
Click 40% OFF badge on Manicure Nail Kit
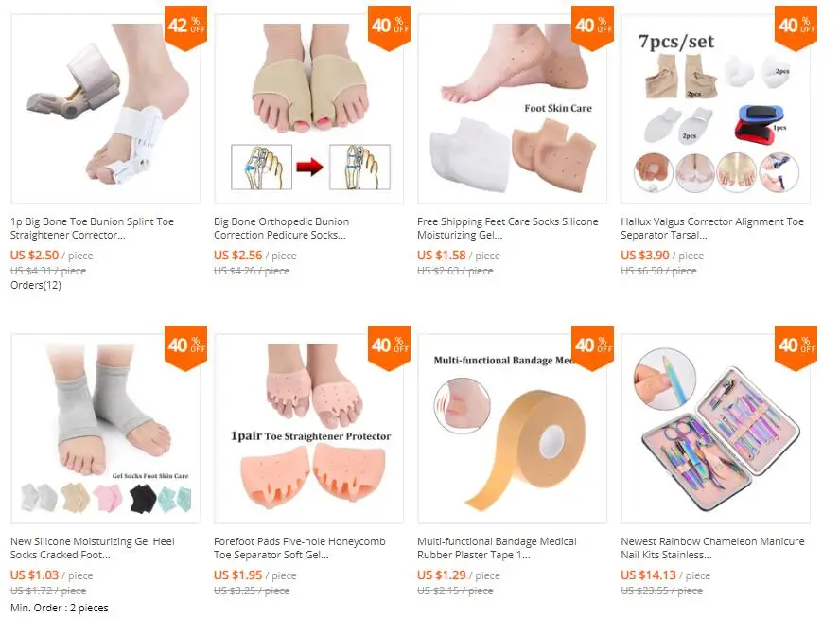[796, 347]
